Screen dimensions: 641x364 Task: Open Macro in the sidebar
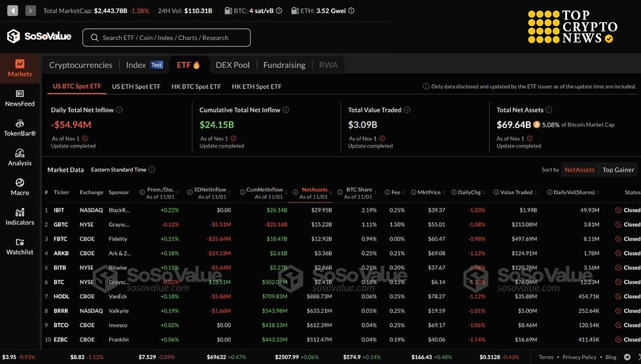(x=20, y=188)
